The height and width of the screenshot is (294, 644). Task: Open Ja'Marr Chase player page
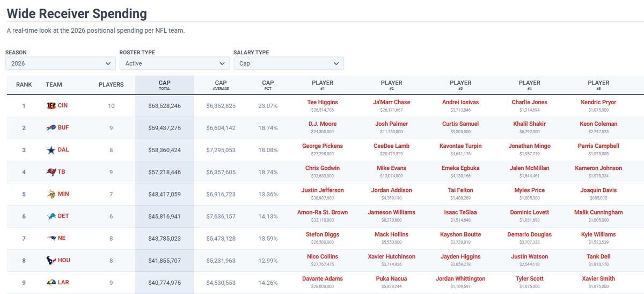click(x=392, y=102)
